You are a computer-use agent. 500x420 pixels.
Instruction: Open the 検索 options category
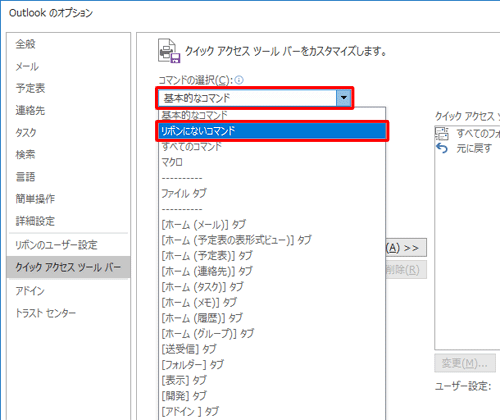[68, 154]
